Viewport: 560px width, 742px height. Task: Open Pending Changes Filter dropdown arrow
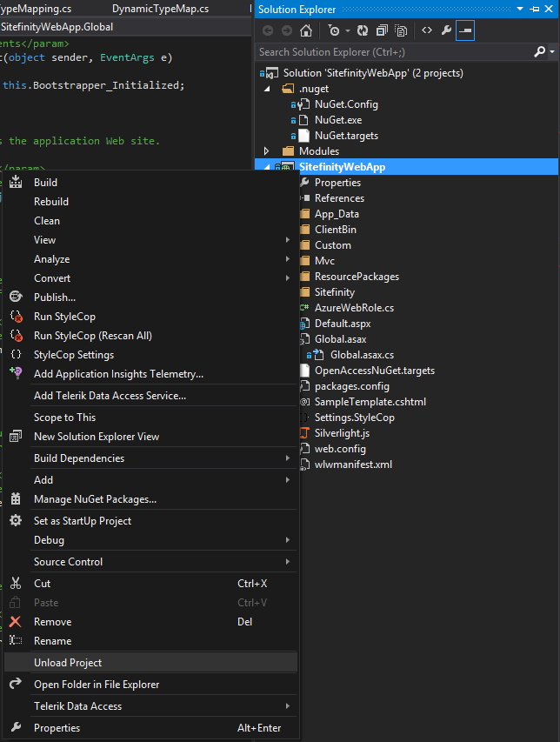pyautogui.click(x=348, y=30)
